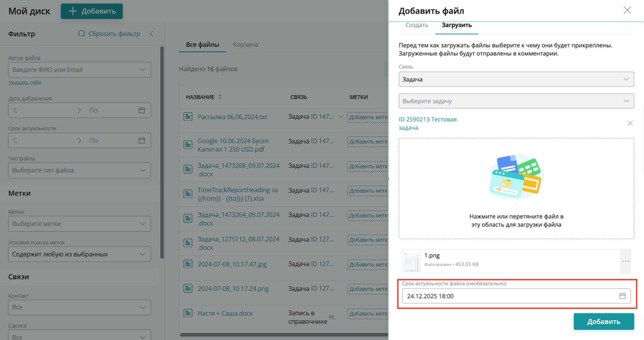The height and width of the screenshot is (340, 644).
Task: Click calendar icon in Срок актуальности filter
Action: [x=142, y=140]
